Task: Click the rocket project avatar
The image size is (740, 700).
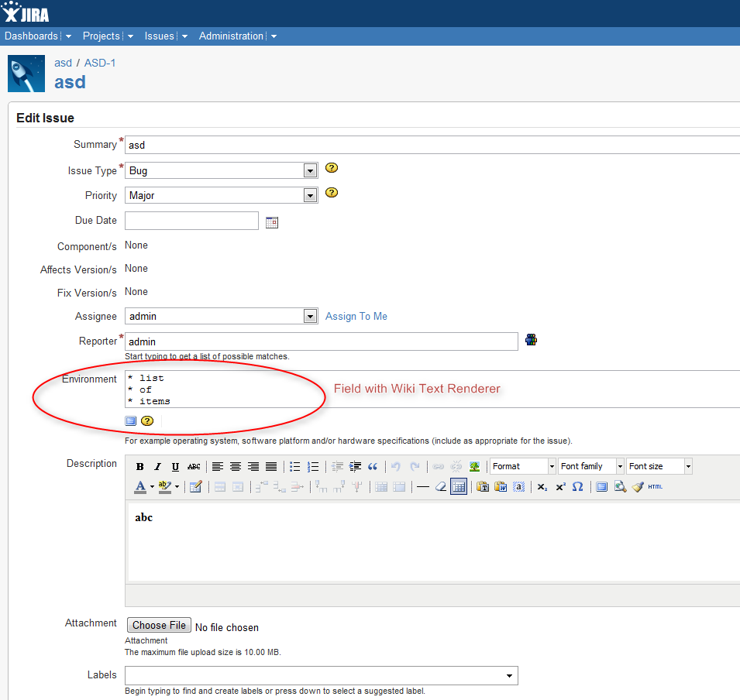Action: coord(26,74)
